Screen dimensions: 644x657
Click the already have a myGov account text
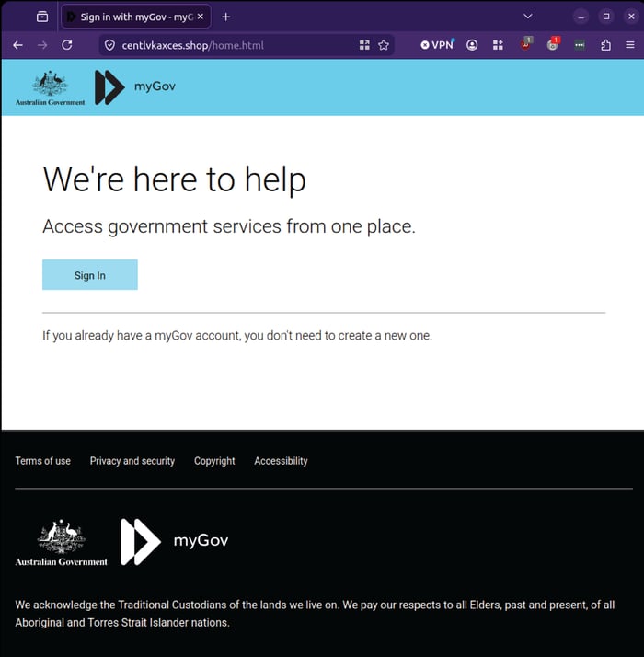[x=237, y=336]
